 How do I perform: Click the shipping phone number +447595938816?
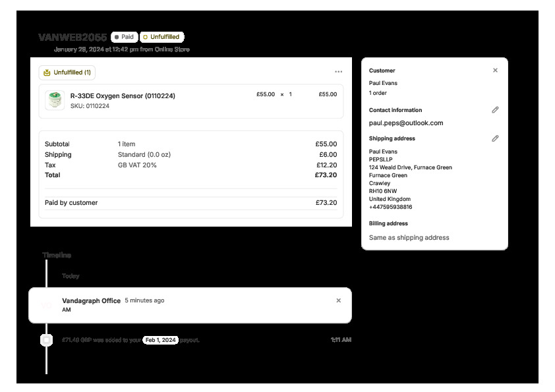[x=390, y=207]
